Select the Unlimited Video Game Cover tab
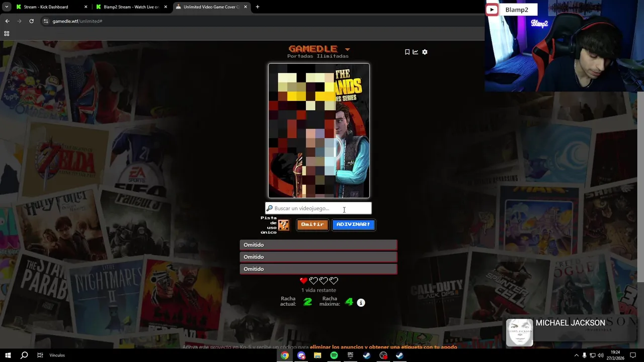Viewport: 644px width, 362px height. tap(211, 7)
